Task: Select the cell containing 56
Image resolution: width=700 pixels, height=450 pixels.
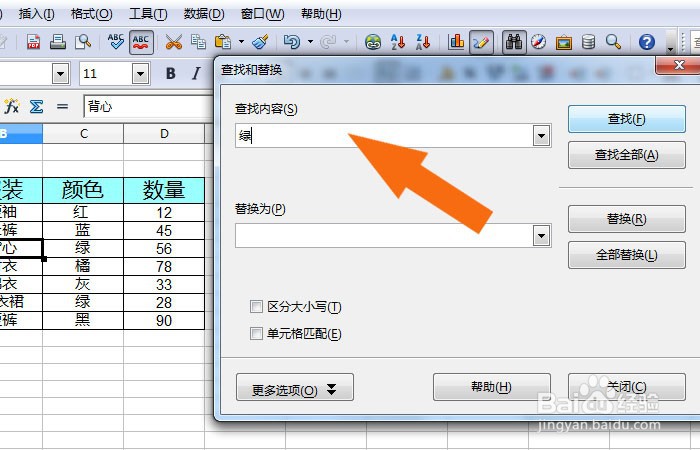Action: click(x=164, y=249)
